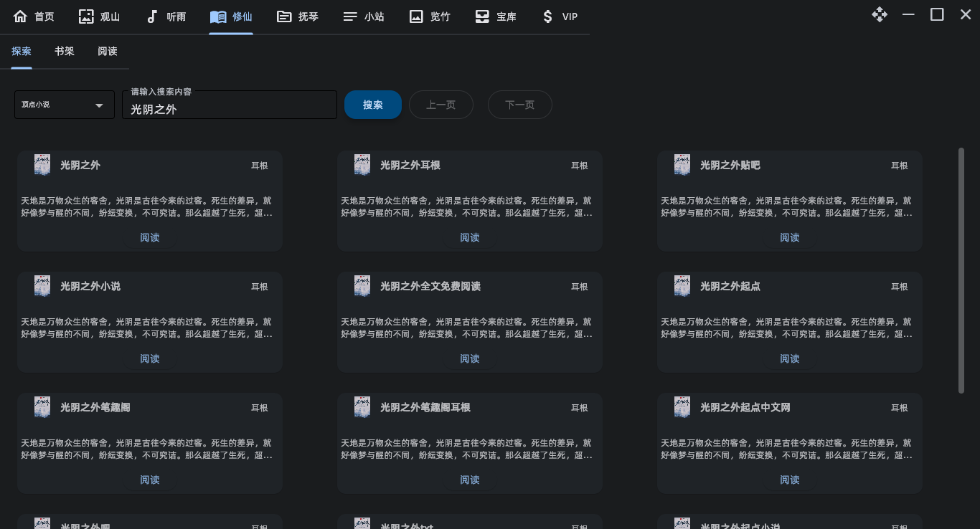
Task: Click the cover thumbnail of 光阴之外小说
Action: coord(42,286)
